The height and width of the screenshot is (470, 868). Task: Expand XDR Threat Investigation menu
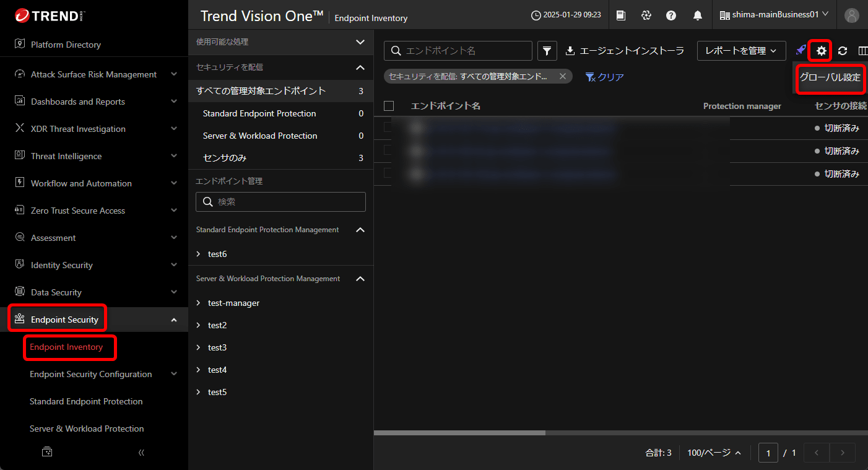click(x=173, y=129)
